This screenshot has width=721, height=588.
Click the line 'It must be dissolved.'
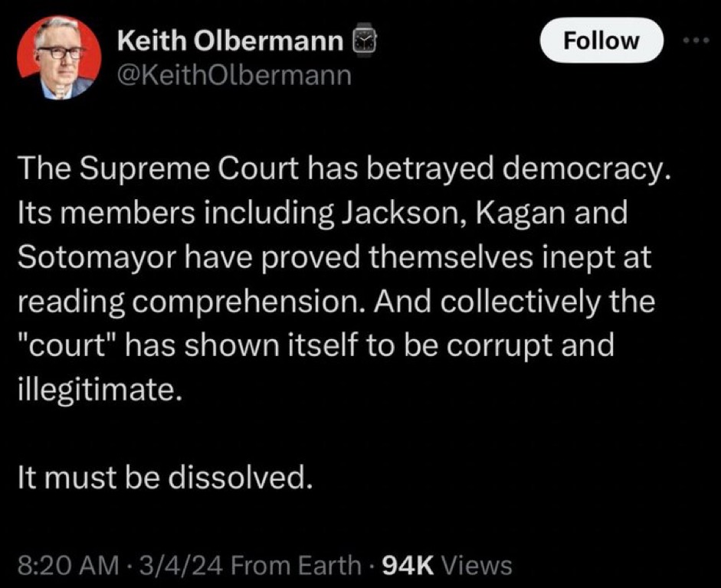162,477
